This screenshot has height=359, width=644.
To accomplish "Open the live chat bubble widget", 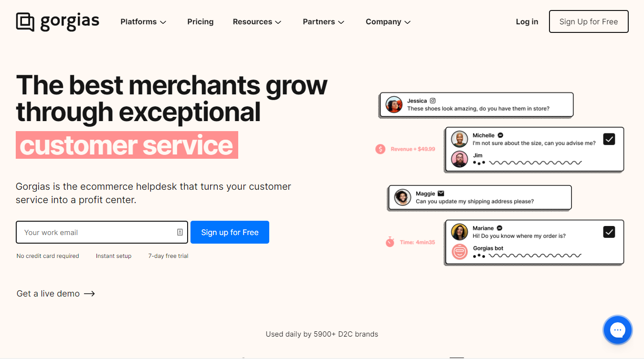I will [x=617, y=330].
